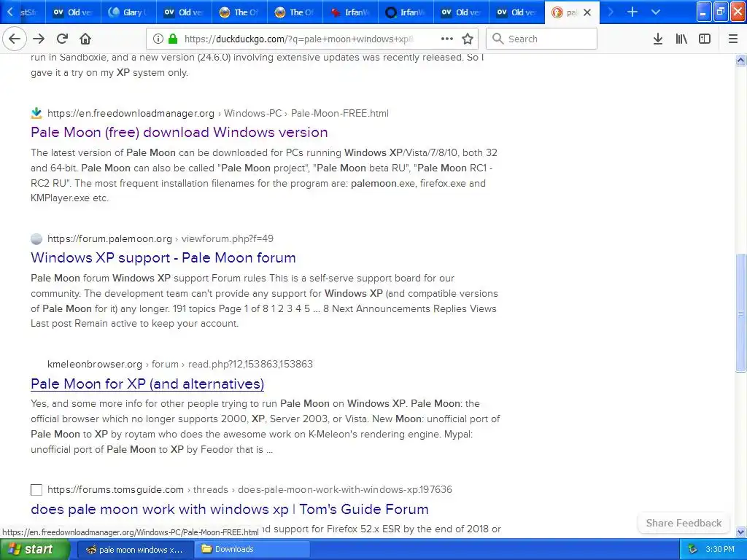Click the forum.palemoon.org viewforum URL text
This screenshot has width=747, height=560.
click(x=160, y=238)
